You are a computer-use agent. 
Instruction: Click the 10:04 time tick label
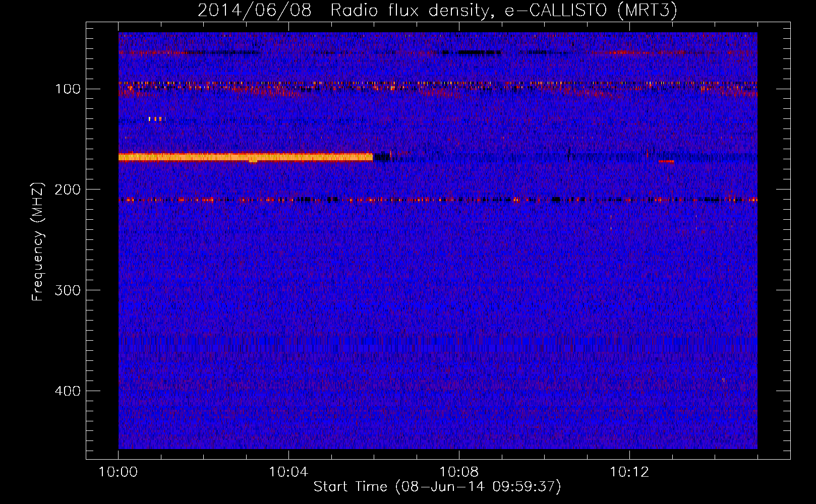288,472
